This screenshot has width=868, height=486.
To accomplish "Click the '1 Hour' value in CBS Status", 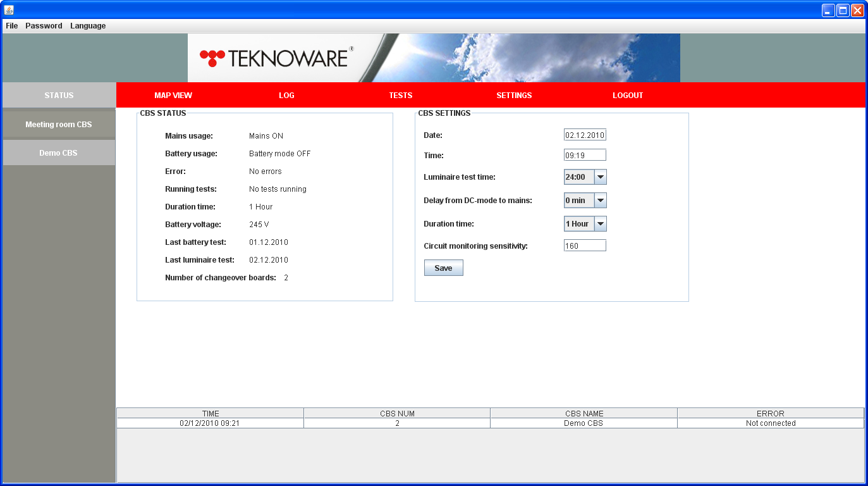I will [261, 207].
